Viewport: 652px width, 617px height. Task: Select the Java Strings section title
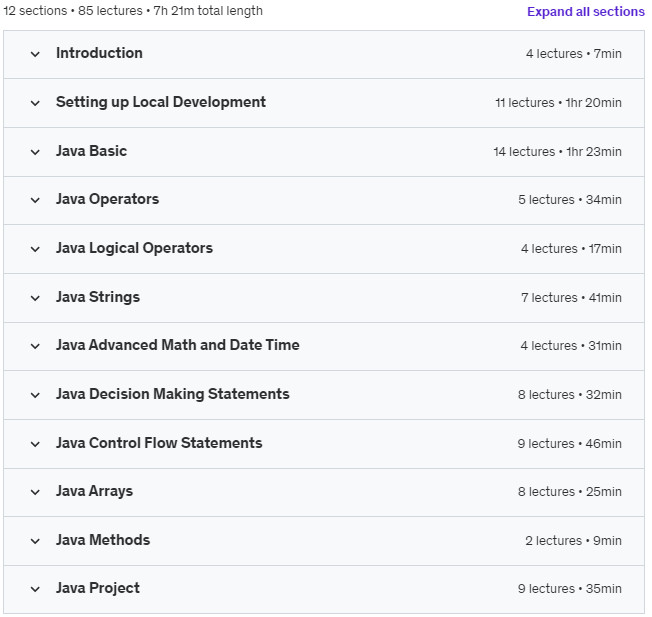click(98, 297)
